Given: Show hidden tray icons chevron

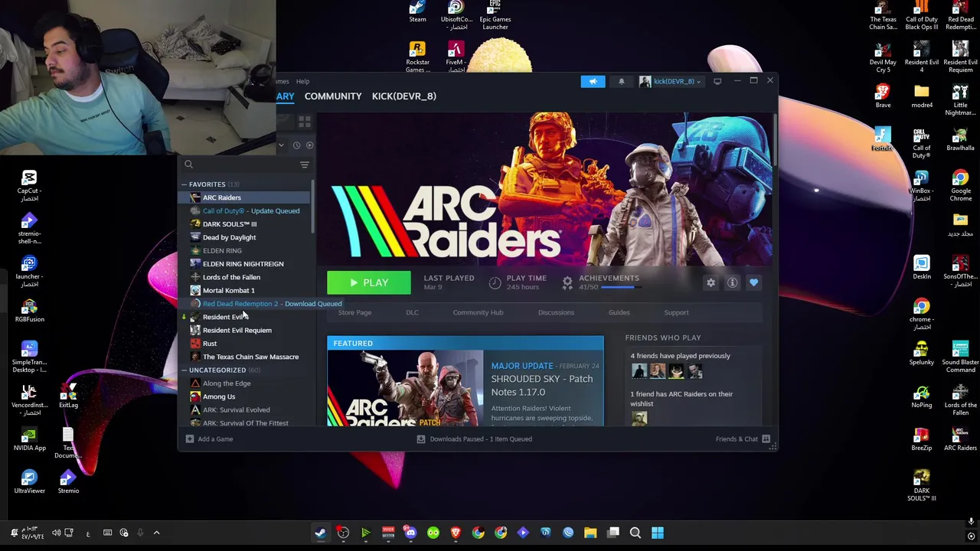Looking at the screenshot, I should click(x=156, y=533).
